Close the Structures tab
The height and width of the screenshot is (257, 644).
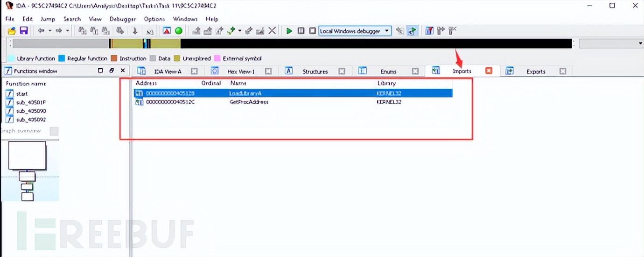click(342, 71)
